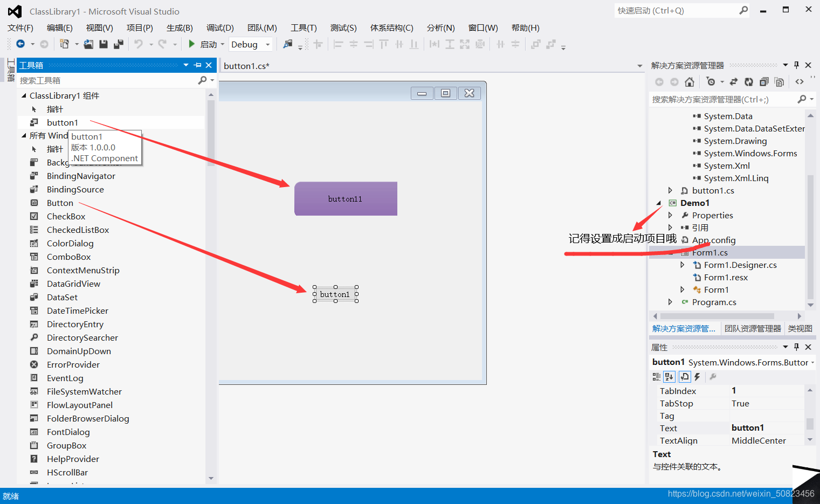Select ComboBox in the toolbox
Image resolution: width=820 pixels, height=504 pixels.
pyautogui.click(x=68, y=257)
